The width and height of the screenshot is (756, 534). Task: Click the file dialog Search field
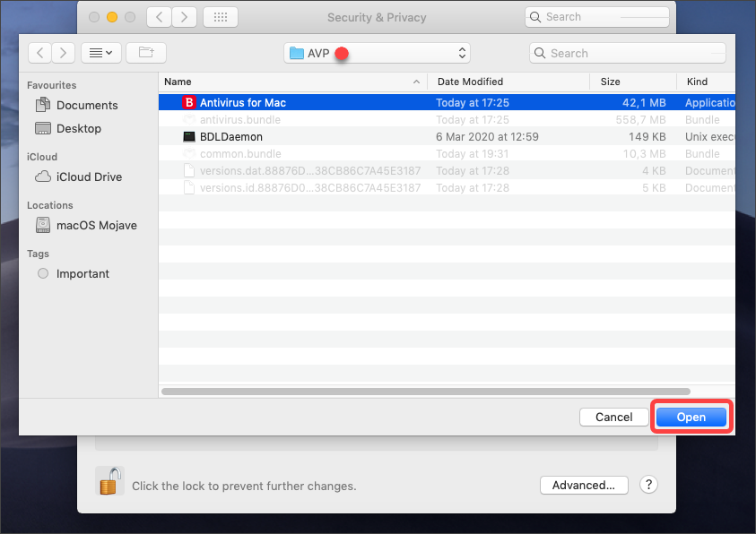(627, 53)
